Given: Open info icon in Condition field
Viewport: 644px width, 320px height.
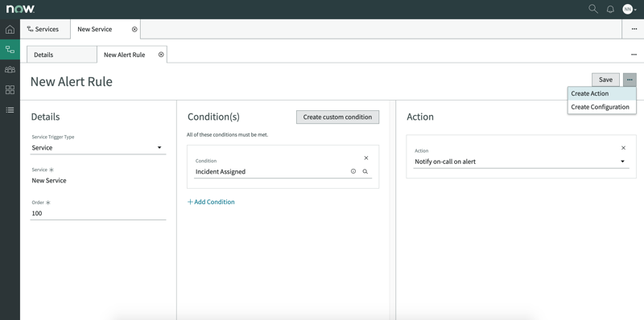Looking at the screenshot, I should click(x=353, y=171).
